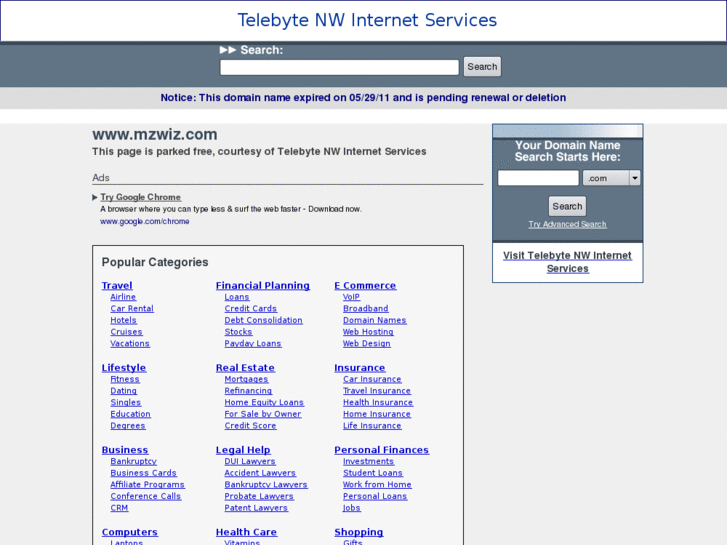Open the Life Insurance link
Screen dimensions: 727x545
(x=372, y=426)
